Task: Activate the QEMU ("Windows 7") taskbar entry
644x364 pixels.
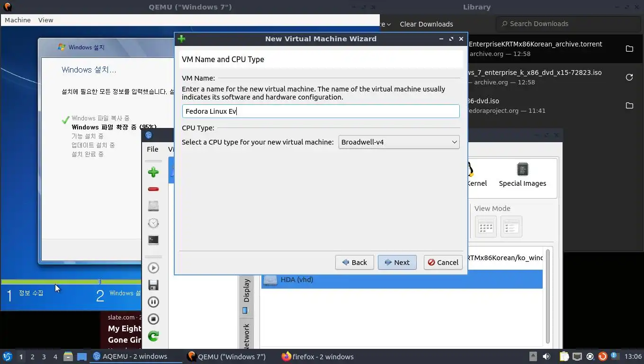Action: (226, 356)
